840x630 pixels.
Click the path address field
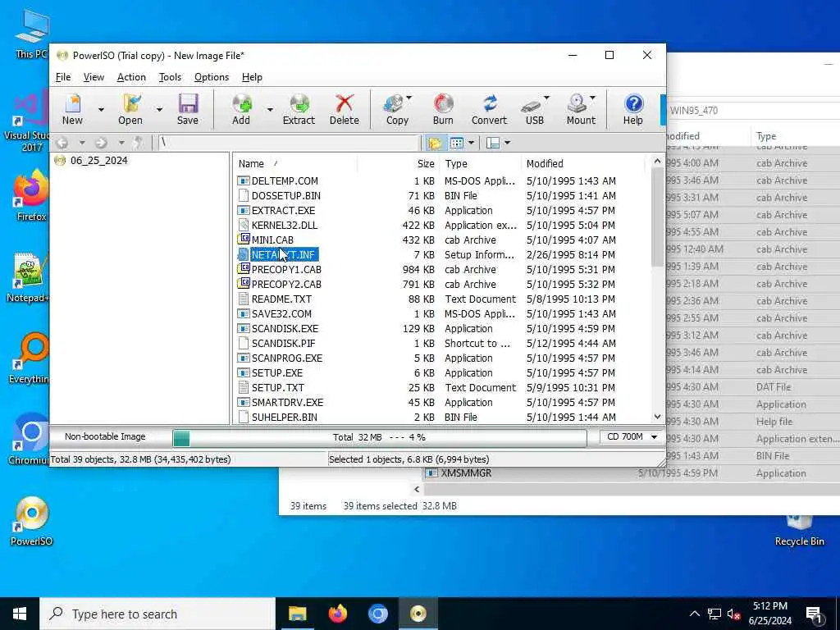pos(289,143)
